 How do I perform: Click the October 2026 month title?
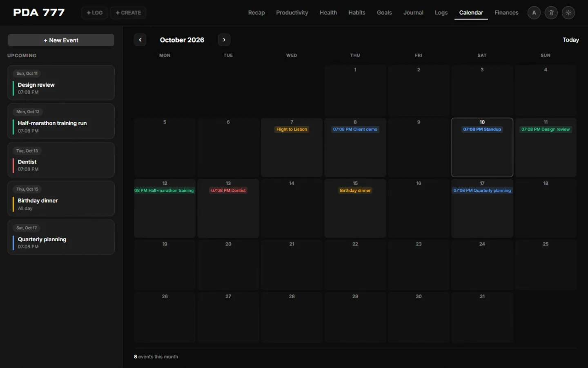pyautogui.click(x=182, y=40)
